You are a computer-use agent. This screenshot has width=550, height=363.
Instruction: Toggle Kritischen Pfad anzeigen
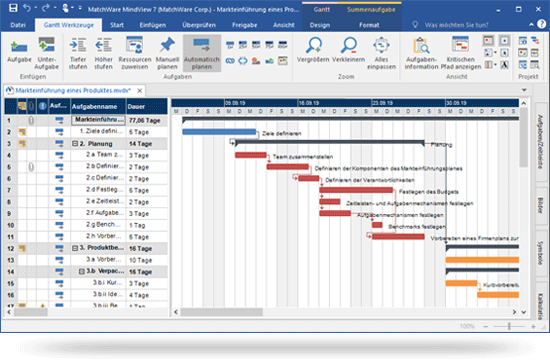461,53
